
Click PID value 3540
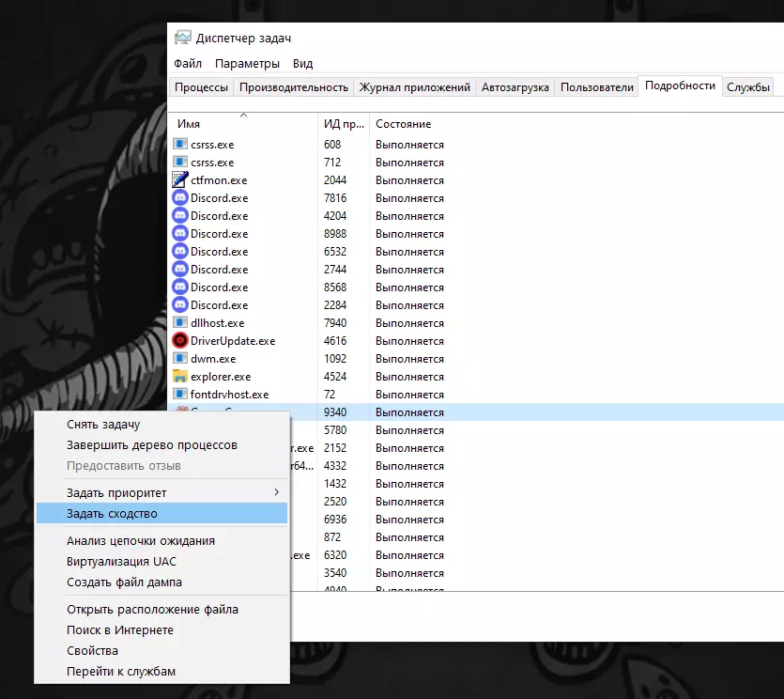coord(335,573)
